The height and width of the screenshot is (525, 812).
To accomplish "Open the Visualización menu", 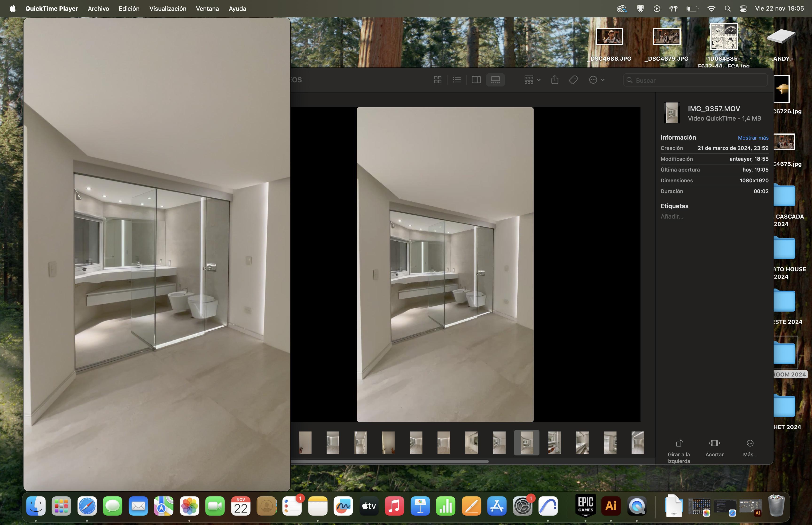I will (168, 8).
